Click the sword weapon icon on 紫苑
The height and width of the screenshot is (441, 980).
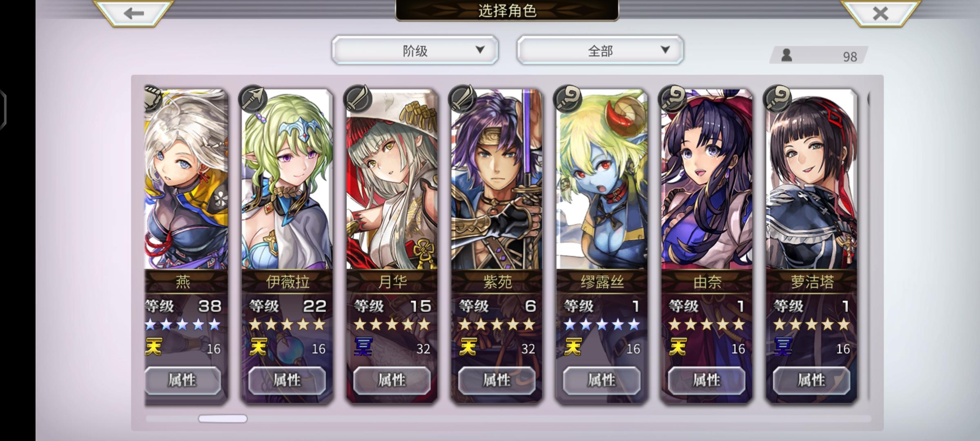point(462,99)
